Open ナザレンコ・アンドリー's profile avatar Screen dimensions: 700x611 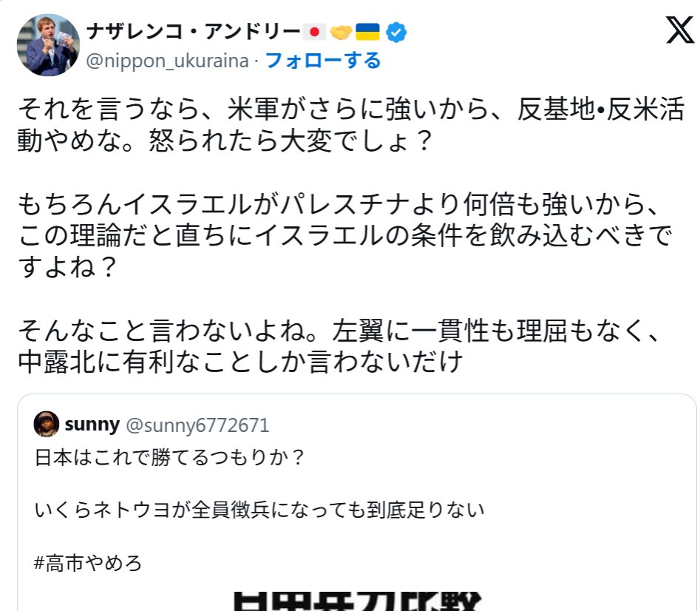(x=48, y=44)
